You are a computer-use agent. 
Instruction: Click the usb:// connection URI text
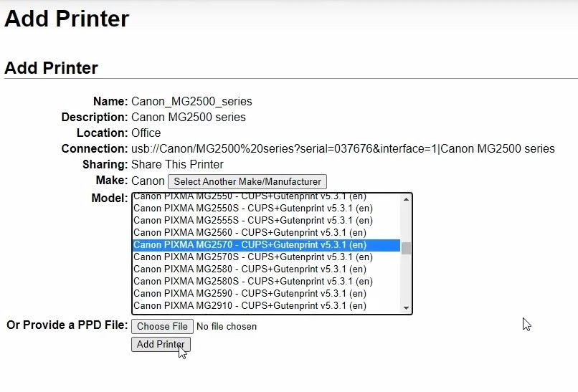[x=343, y=149]
